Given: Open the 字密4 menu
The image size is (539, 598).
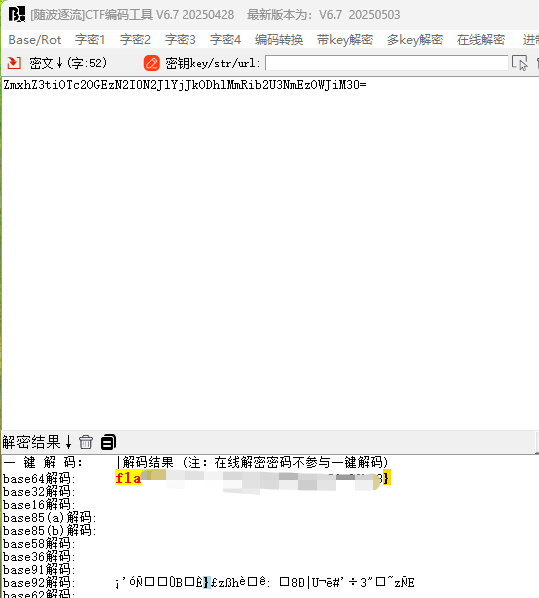Looking at the screenshot, I should (x=225, y=40).
